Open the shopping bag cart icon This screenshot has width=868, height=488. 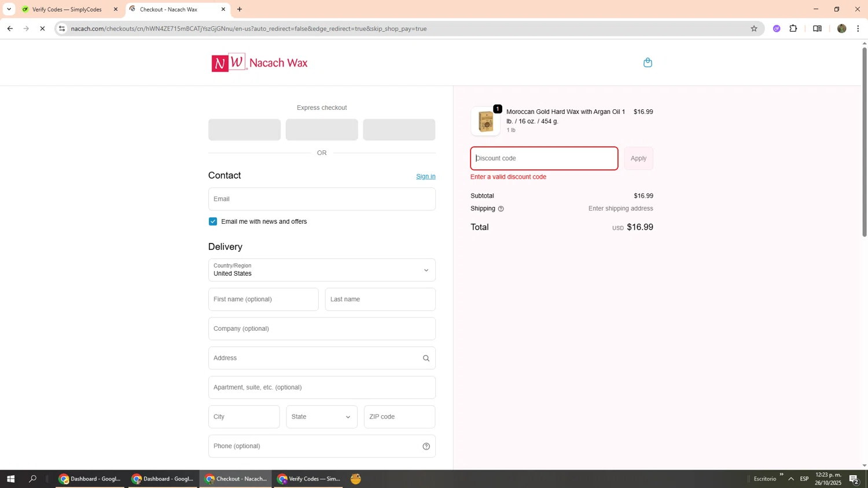tap(648, 62)
